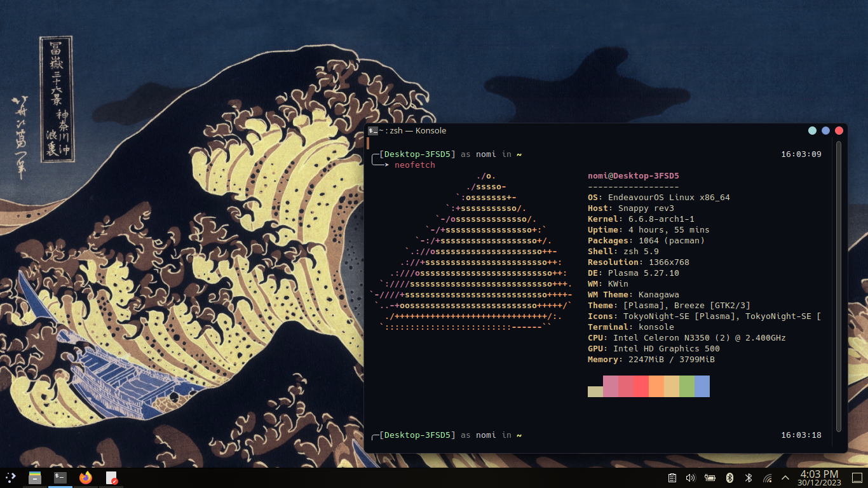Image resolution: width=868 pixels, height=488 pixels.
Task: Click the 'Memory: 2247MiB / 3799MiB' line
Action: point(651,360)
